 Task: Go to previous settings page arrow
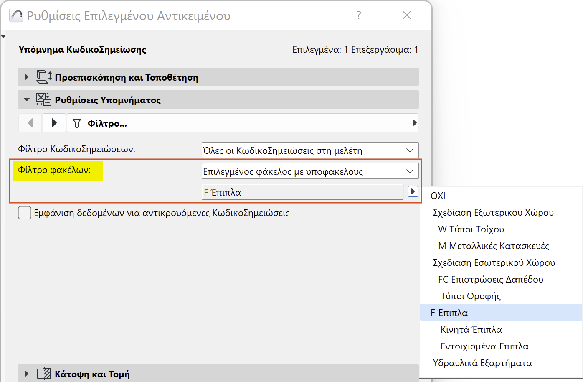(30, 123)
